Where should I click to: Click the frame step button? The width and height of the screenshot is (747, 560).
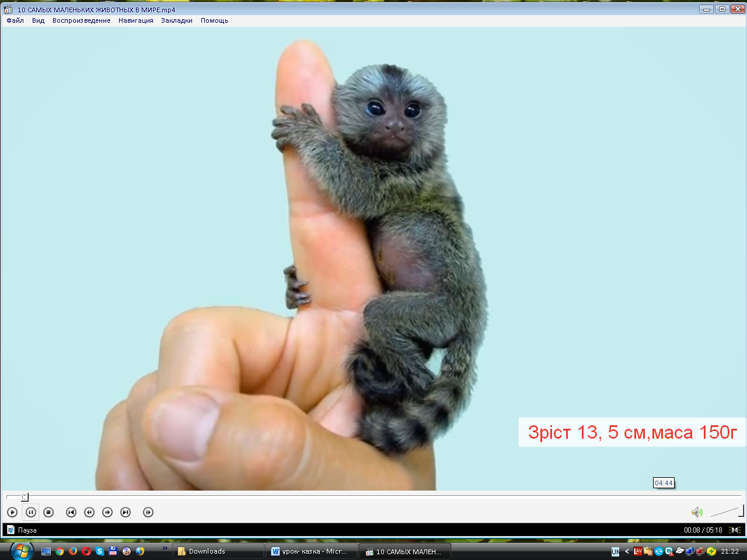click(148, 512)
